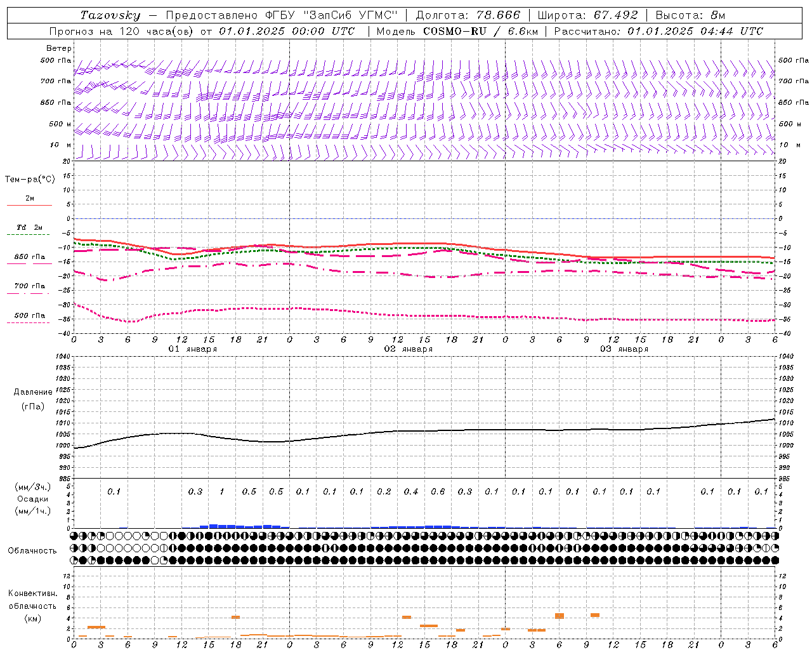Click precipitation value 0.2 on 02 января
Image resolution: width=812 pixels, height=650 pixels.
coord(384,492)
